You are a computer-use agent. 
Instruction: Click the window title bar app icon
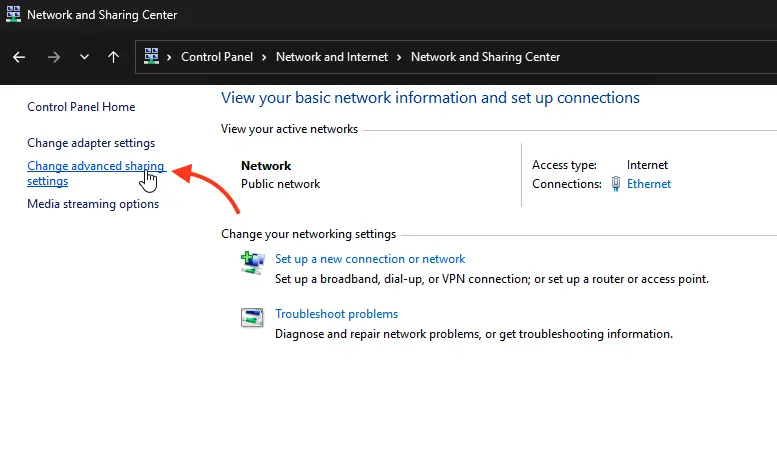(13, 15)
